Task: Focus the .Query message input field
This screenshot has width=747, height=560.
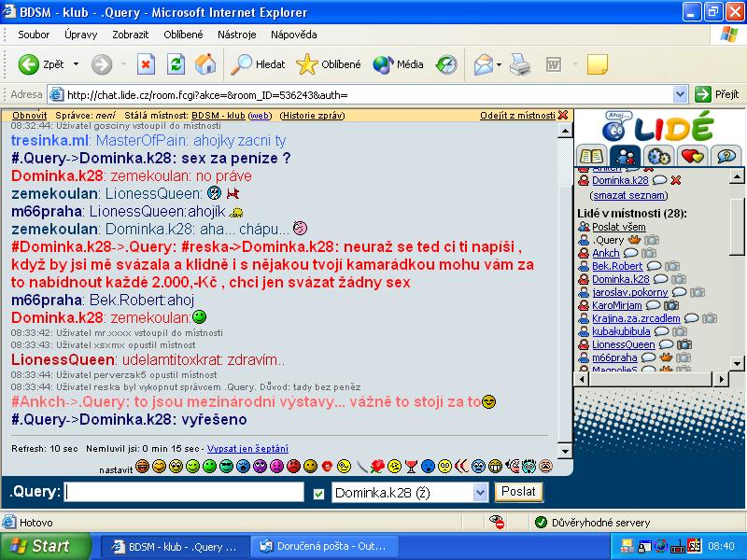Action: coord(184,492)
